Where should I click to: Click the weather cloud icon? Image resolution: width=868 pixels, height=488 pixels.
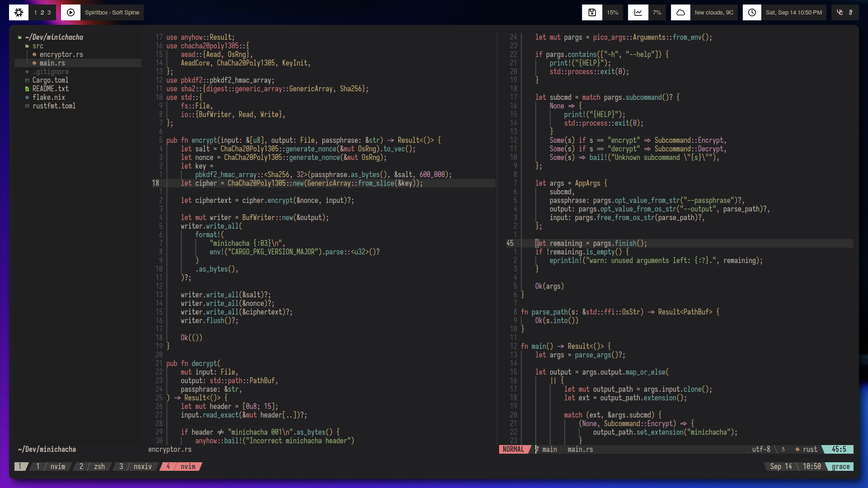tap(680, 13)
